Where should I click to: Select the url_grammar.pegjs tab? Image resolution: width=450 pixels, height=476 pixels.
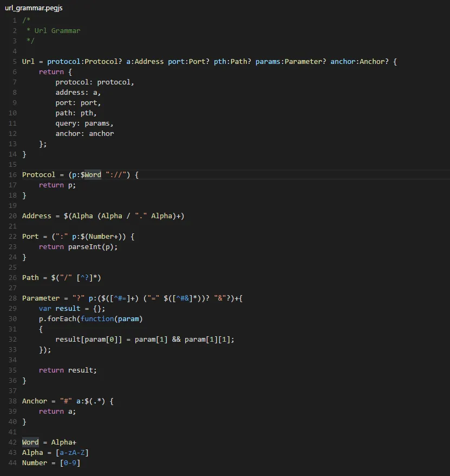click(34, 8)
